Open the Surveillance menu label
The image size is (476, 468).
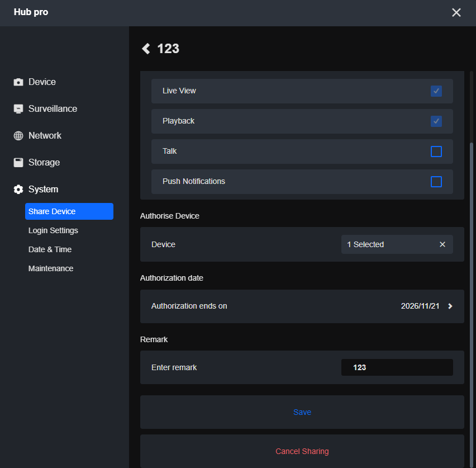point(53,109)
